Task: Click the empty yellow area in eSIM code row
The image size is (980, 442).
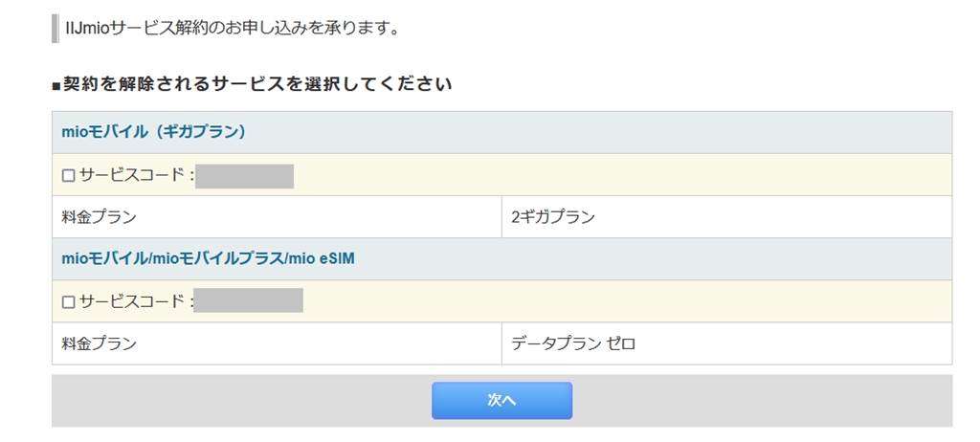Action: pyautogui.click(x=622, y=301)
